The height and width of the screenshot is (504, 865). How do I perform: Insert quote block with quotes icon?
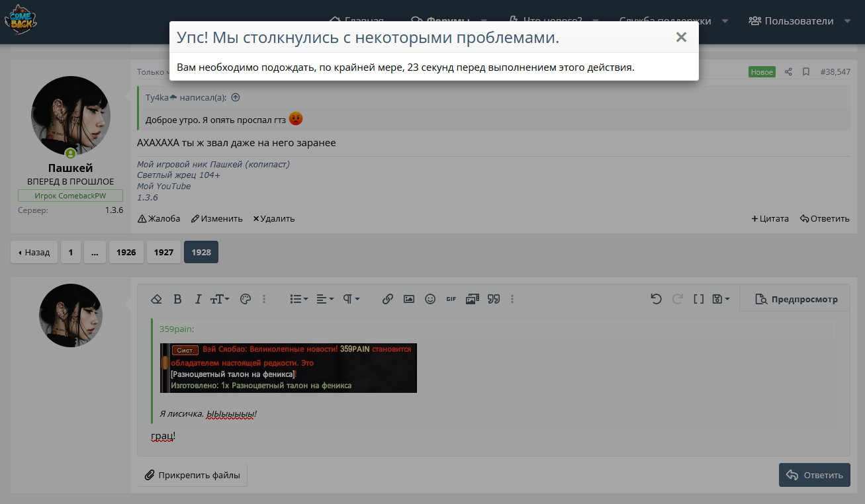493,299
